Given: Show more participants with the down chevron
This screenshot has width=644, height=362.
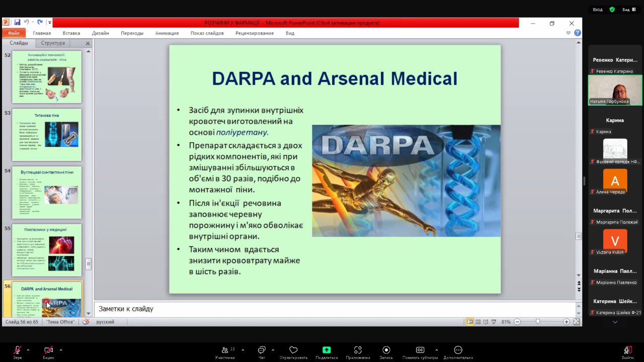Looking at the screenshot, I should click(x=615, y=322).
